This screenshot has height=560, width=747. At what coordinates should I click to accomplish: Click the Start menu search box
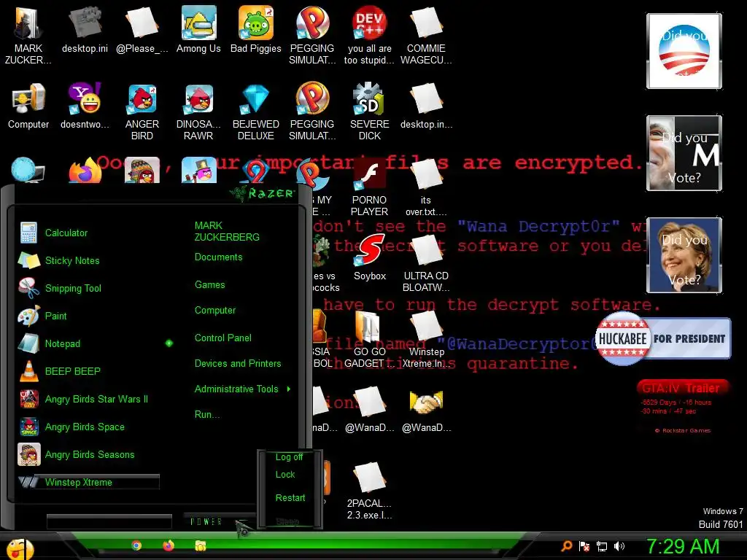(x=109, y=522)
